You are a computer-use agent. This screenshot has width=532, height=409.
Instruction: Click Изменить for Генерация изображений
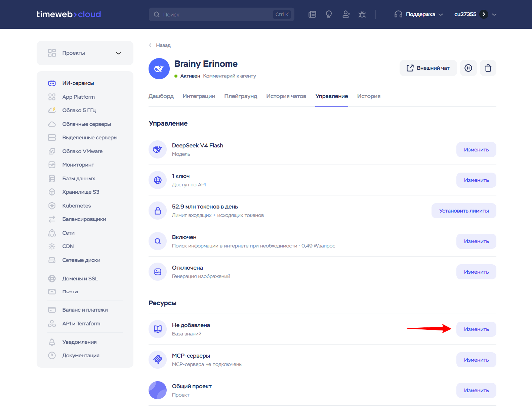(476, 272)
